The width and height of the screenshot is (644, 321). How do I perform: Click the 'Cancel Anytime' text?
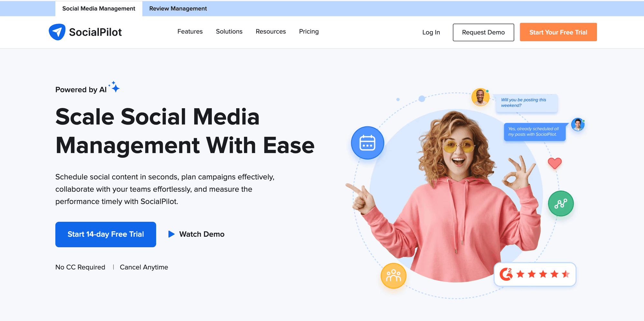click(144, 267)
